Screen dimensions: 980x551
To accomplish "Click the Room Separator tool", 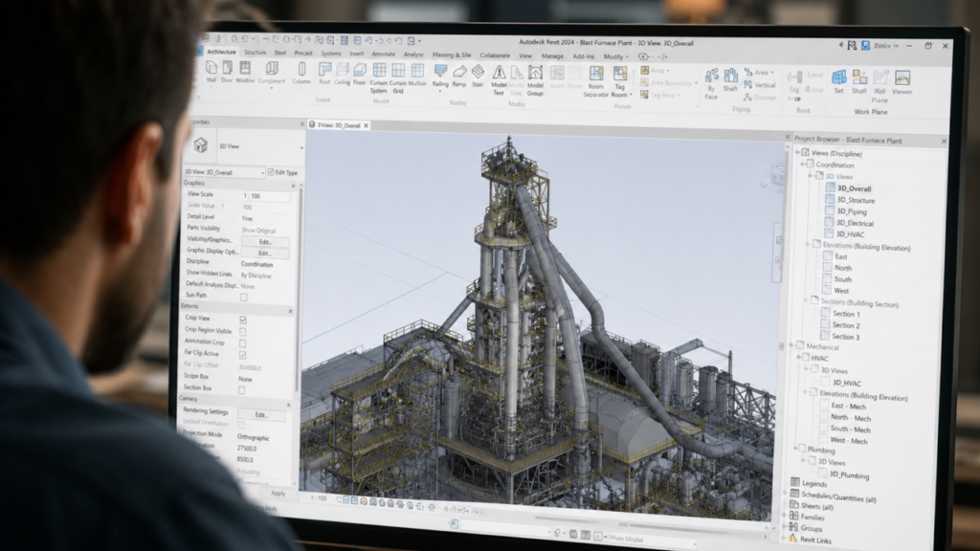I will [x=595, y=82].
